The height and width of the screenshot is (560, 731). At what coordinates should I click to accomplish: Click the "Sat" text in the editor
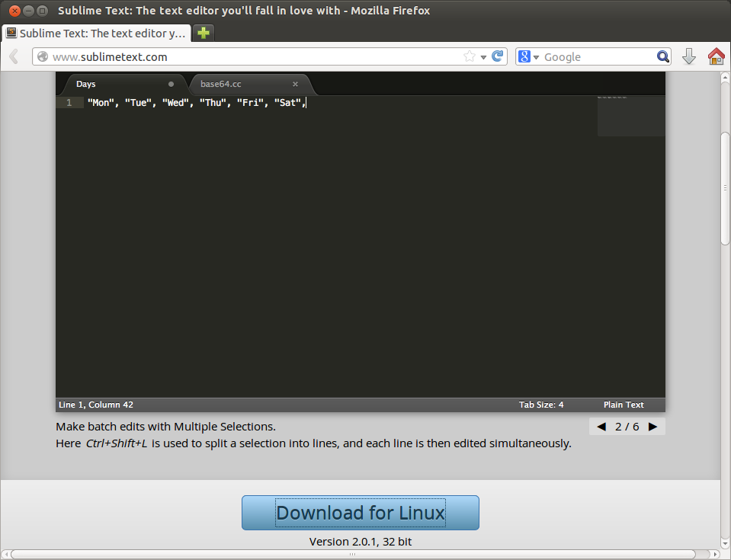click(x=287, y=103)
